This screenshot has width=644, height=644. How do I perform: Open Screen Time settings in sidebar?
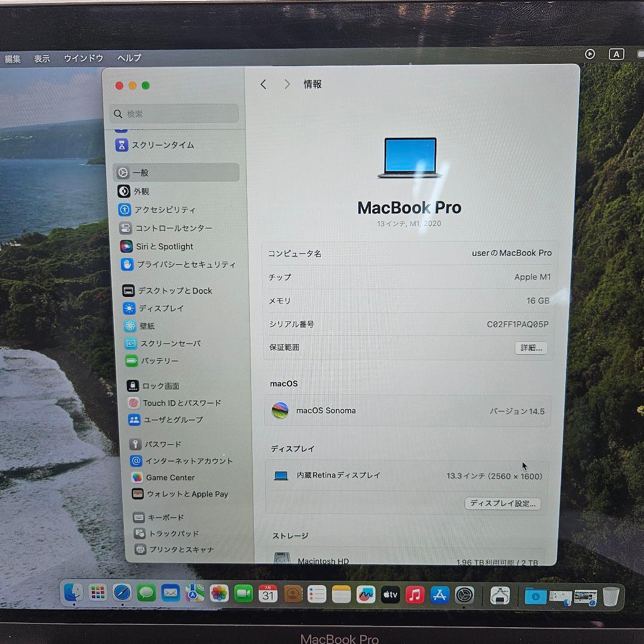point(161,145)
